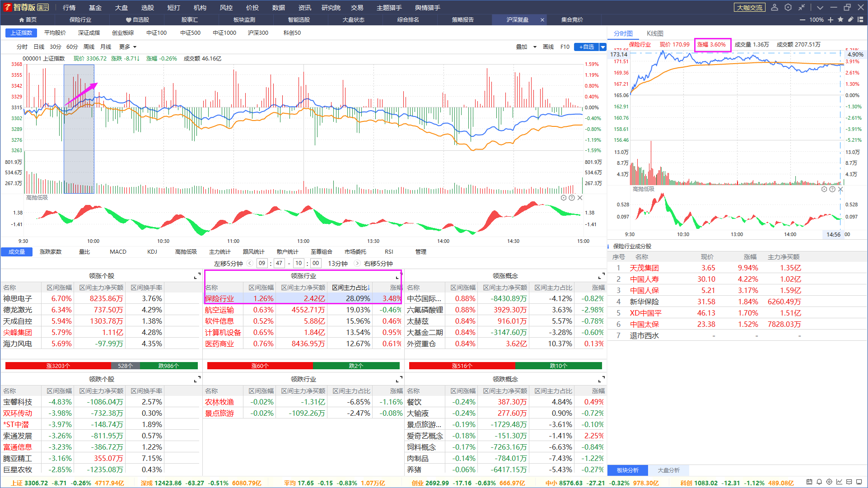Viewport: 868px width, 488px height.
Task: Click the monitor screen icon in status bar
Action: (859, 482)
